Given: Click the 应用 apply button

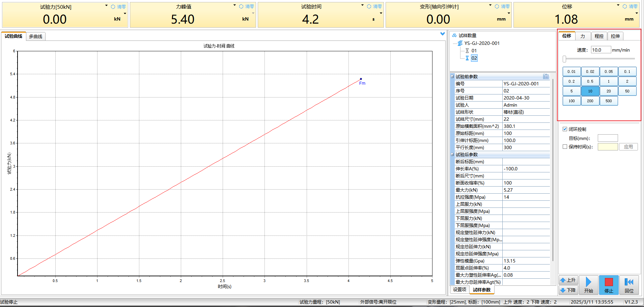Looking at the screenshot, I should [x=628, y=147].
